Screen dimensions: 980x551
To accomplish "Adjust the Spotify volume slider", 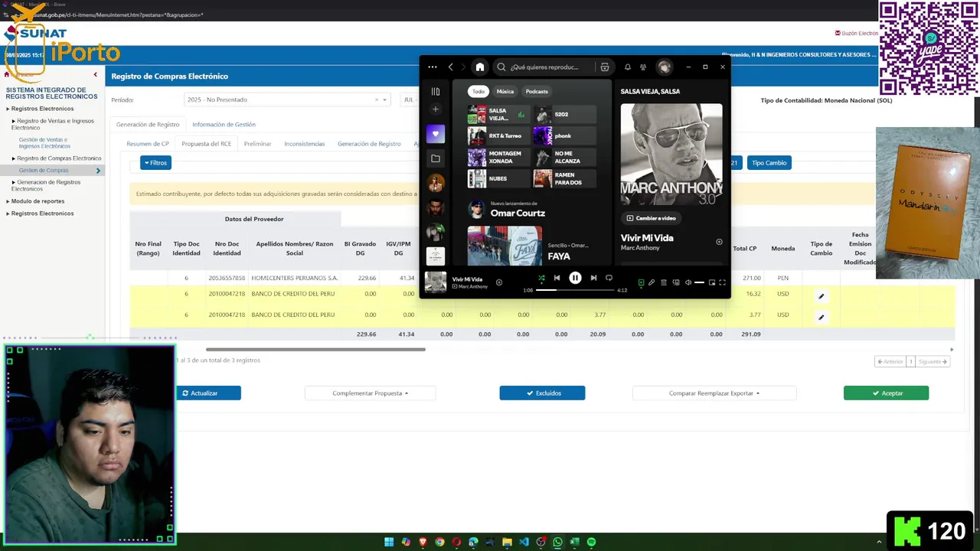I will [699, 282].
